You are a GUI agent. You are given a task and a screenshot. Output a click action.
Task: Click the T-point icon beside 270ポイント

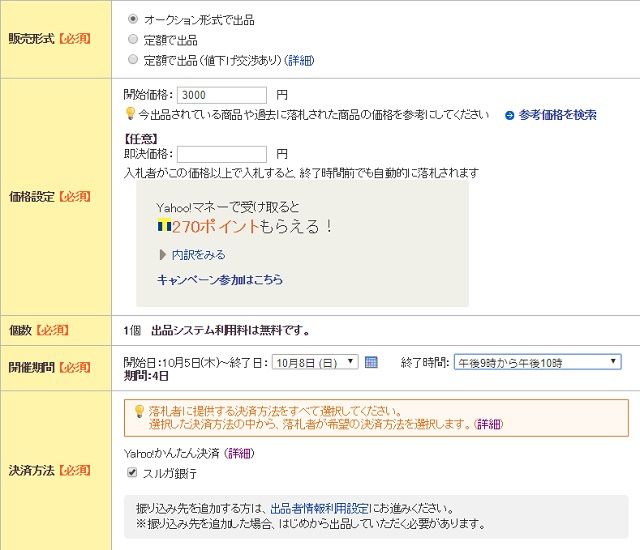(x=164, y=226)
